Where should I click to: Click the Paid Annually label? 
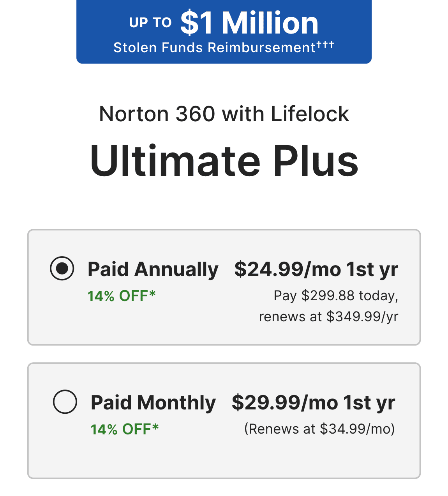pos(153,269)
